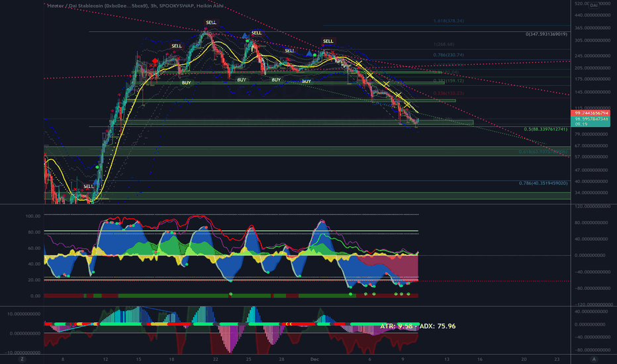Screen dimensions: 617x364
Task: Click the Fibonacci label 1(268.68)
Action: coord(444,44)
